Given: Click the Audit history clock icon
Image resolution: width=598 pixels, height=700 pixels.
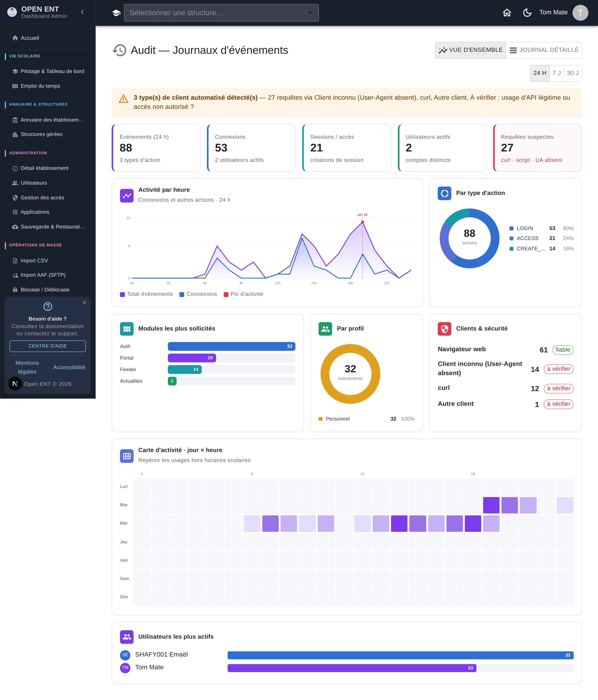Looking at the screenshot, I should pyautogui.click(x=119, y=50).
